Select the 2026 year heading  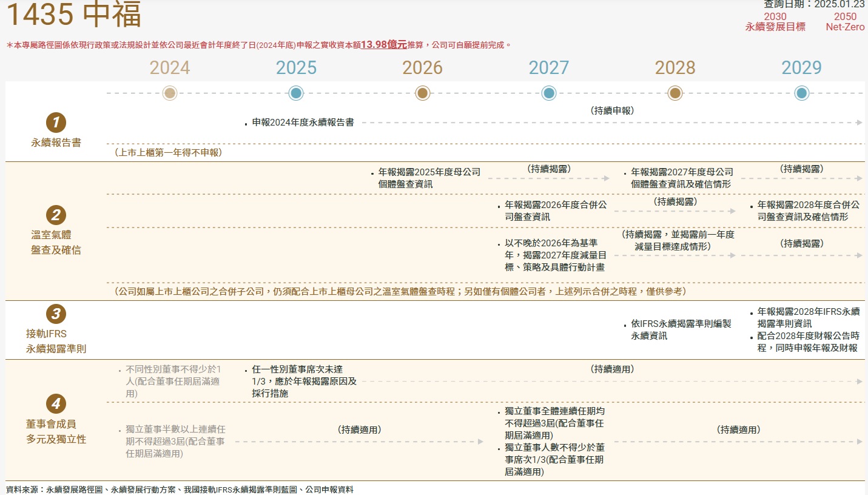(x=423, y=67)
